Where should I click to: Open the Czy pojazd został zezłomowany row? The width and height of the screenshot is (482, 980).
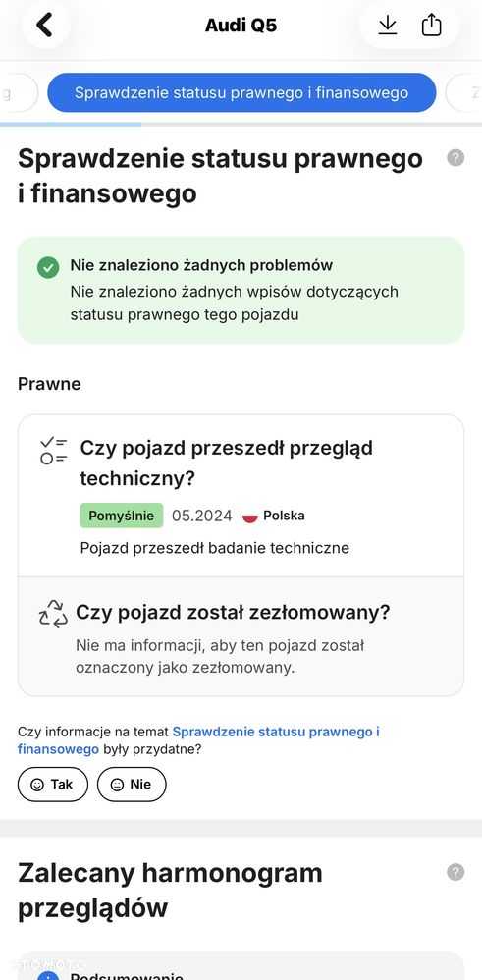pyautogui.click(x=241, y=636)
